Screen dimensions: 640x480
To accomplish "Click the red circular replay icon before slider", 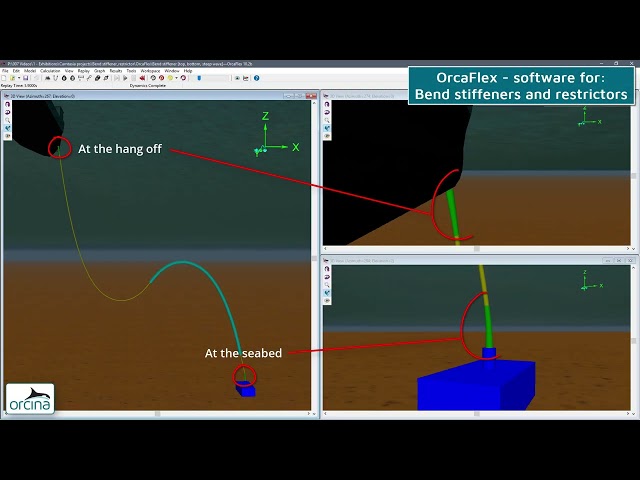I will [183, 78].
